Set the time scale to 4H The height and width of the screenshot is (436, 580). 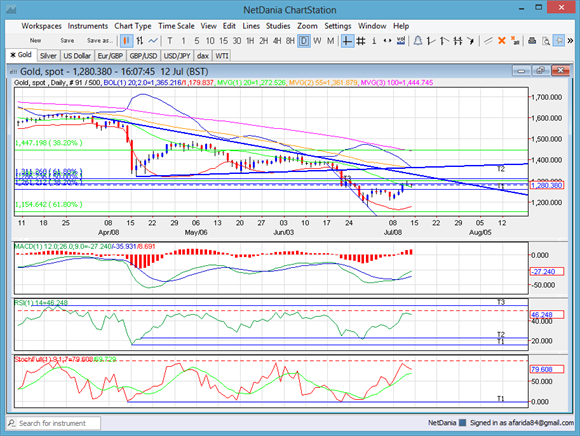coord(277,41)
